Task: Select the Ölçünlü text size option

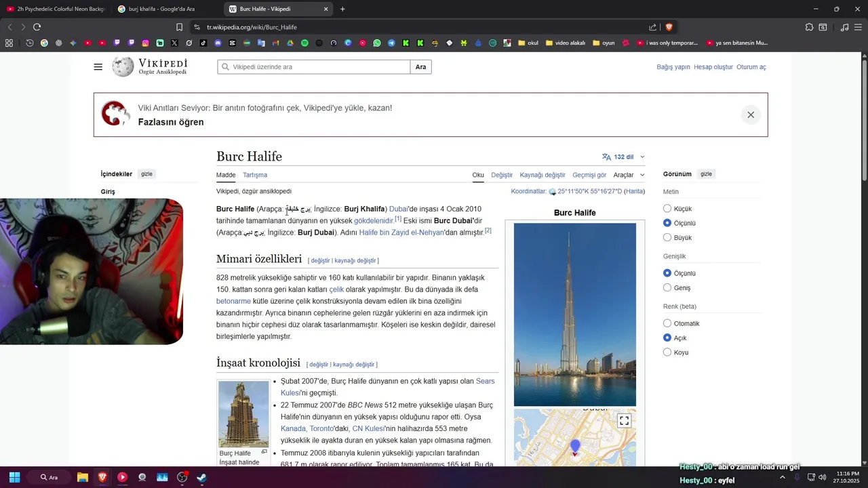Action: click(667, 223)
